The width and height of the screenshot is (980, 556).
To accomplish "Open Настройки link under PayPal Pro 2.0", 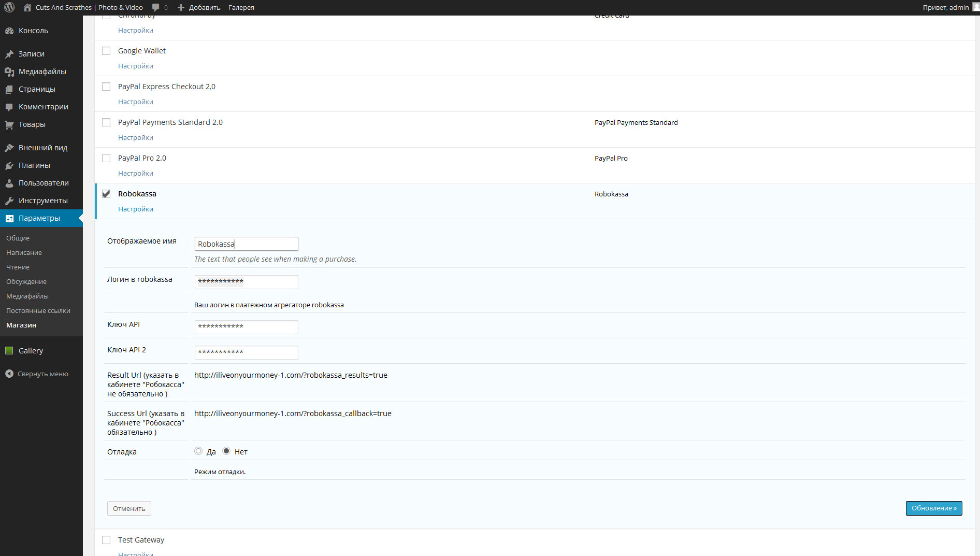I will (x=136, y=173).
